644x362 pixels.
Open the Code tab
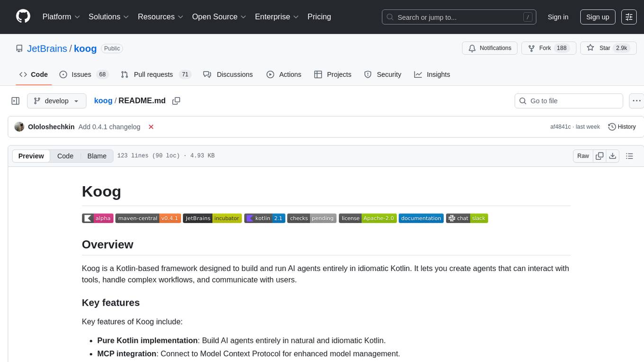click(x=34, y=74)
